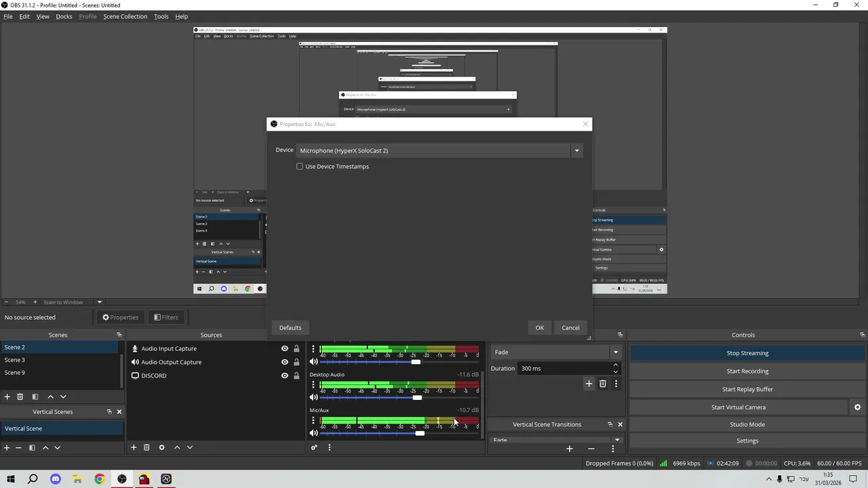
Task: Remove vertical scene with minus icon
Action: point(19,447)
